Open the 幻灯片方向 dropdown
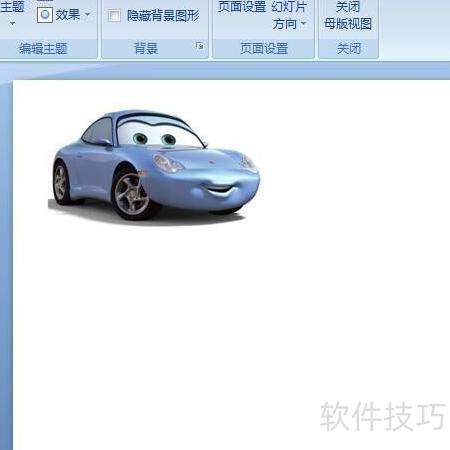This screenshot has width=450, height=450. pos(289,15)
